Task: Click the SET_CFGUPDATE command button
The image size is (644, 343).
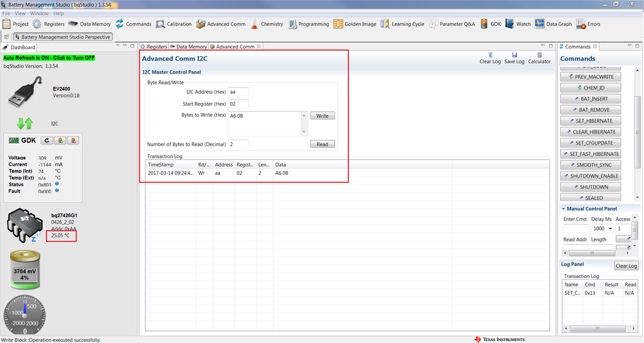Action: click(591, 143)
